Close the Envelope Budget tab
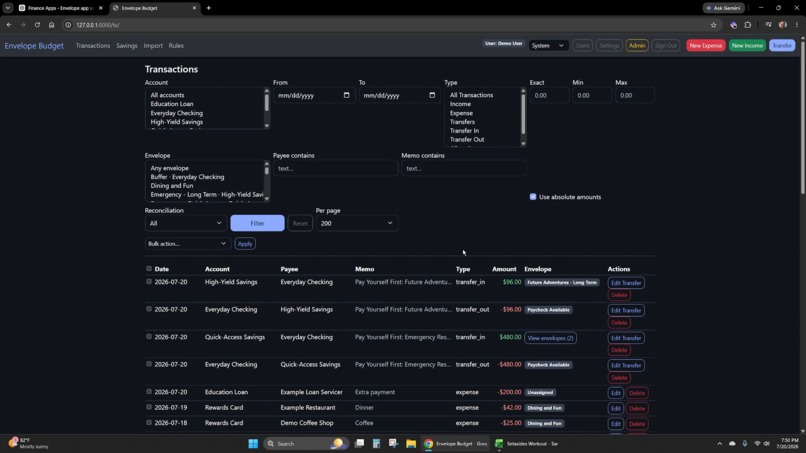The height and width of the screenshot is (453, 806). (194, 8)
